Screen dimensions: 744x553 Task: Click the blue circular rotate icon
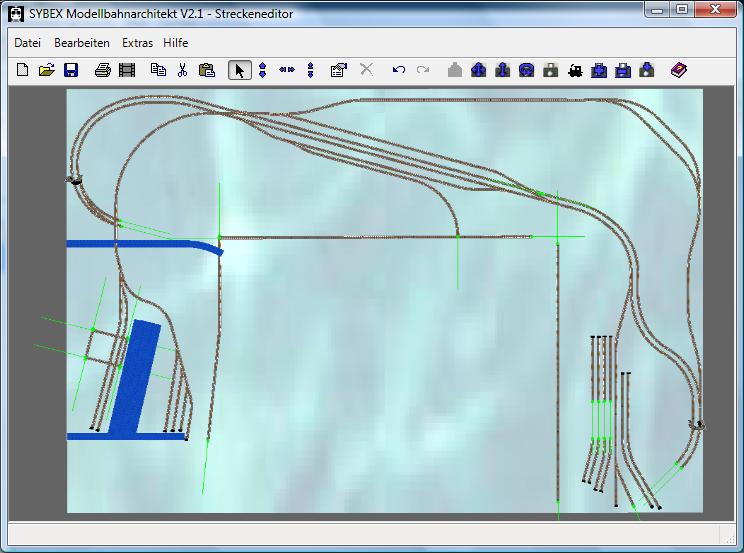click(526, 70)
